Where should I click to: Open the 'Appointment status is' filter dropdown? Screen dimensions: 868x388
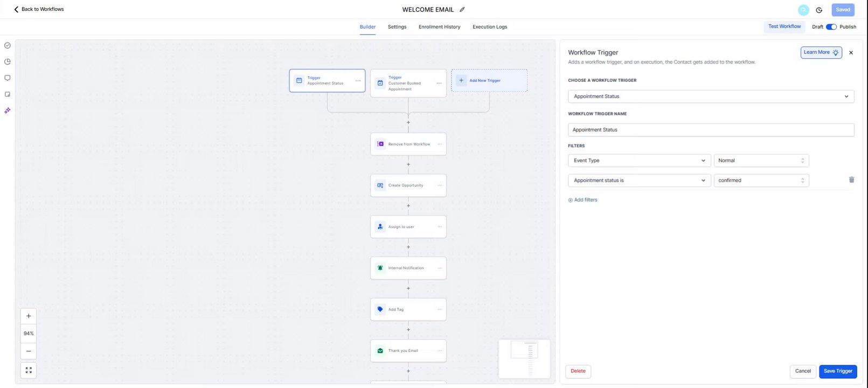click(x=639, y=181)
